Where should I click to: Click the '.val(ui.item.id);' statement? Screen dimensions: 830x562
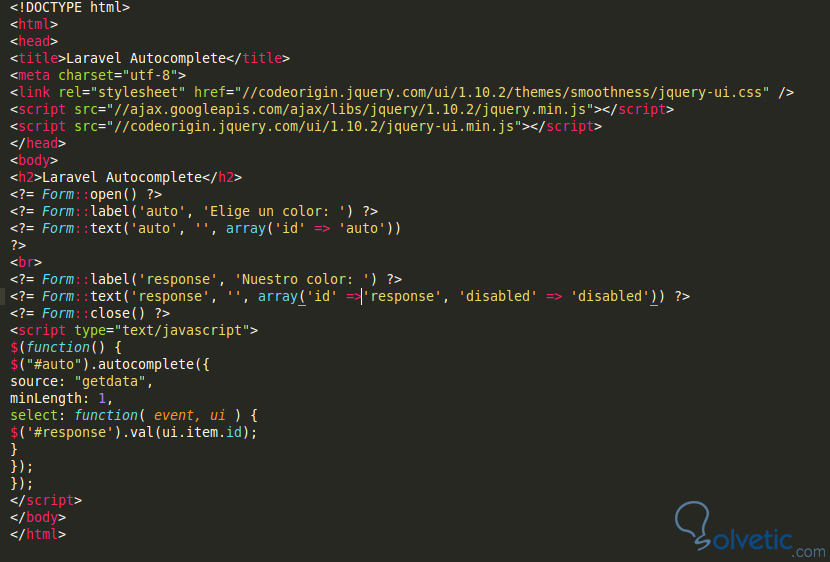(190, 432)
